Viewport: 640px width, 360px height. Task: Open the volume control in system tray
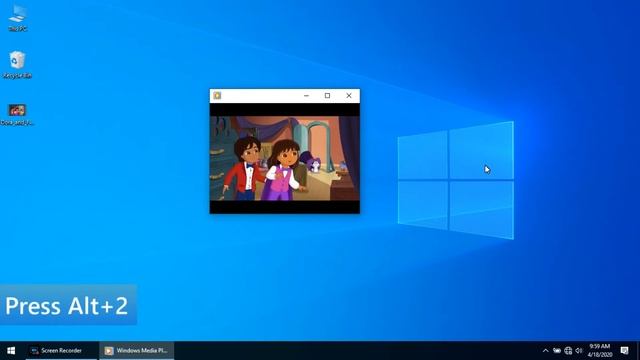click(579, 351)
